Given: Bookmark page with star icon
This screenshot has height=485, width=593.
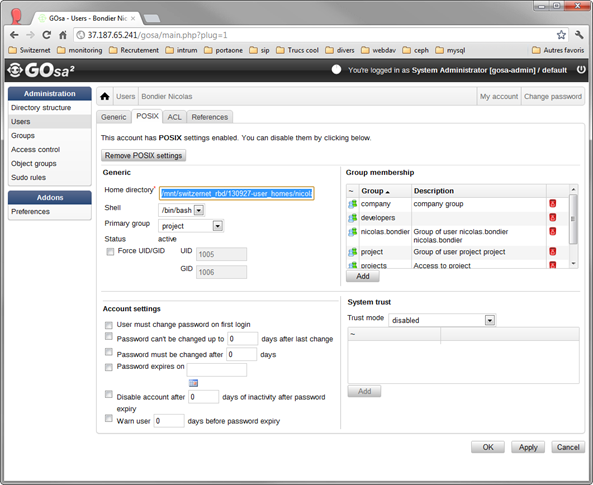Looking at the screenshot, I should click(561, 35).
